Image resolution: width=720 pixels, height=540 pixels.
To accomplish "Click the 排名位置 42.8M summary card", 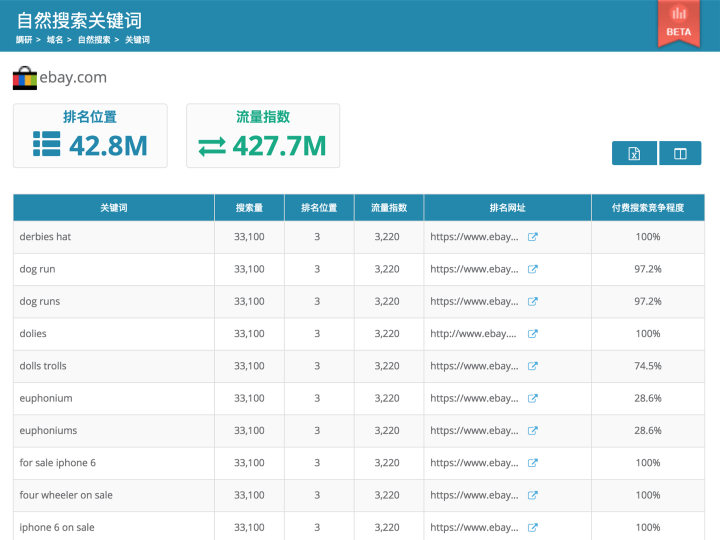I will (x=90, y=135).
